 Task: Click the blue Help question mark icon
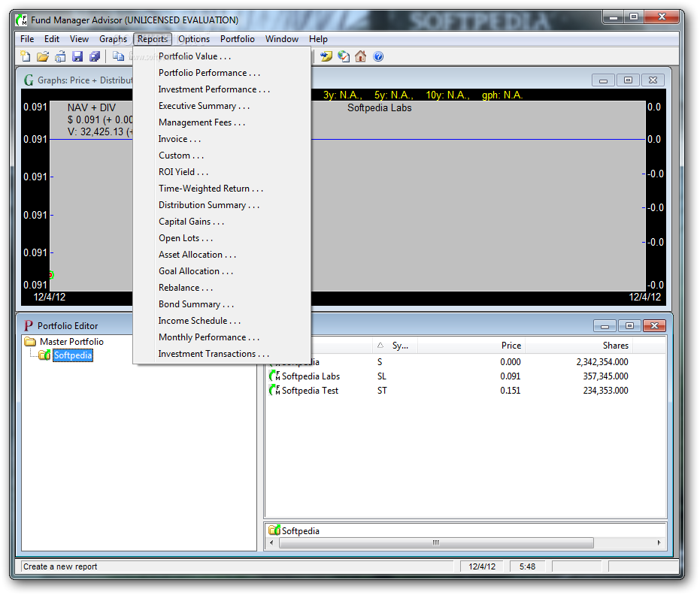tap(378, 56)
